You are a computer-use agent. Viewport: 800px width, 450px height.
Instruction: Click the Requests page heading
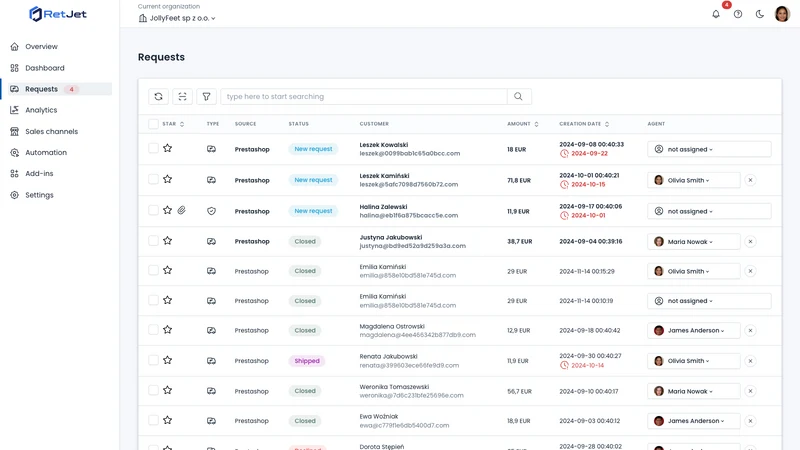(x=161, y=57)
